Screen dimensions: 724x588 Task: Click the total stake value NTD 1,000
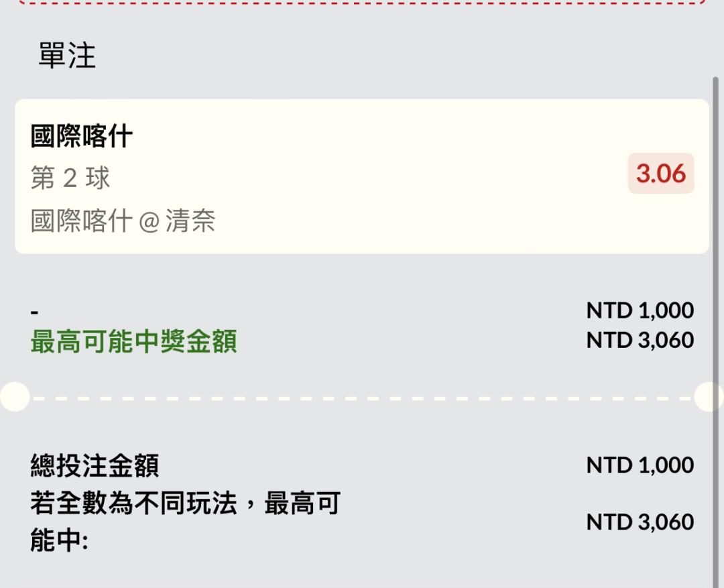[x=640, y=465]
